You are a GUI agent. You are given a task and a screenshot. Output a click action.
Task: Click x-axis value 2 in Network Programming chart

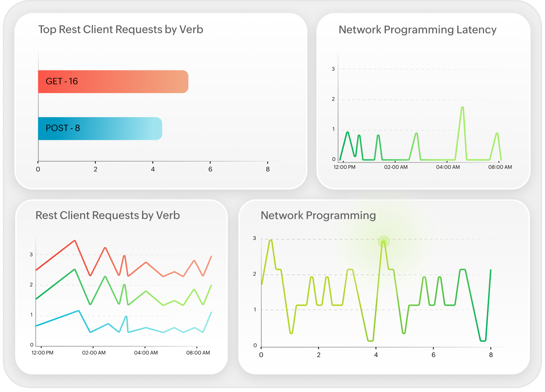coord(318,355)
